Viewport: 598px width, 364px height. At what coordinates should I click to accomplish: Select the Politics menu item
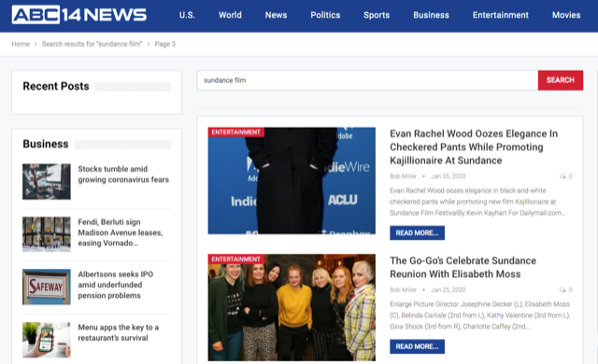tap(325, 15)
